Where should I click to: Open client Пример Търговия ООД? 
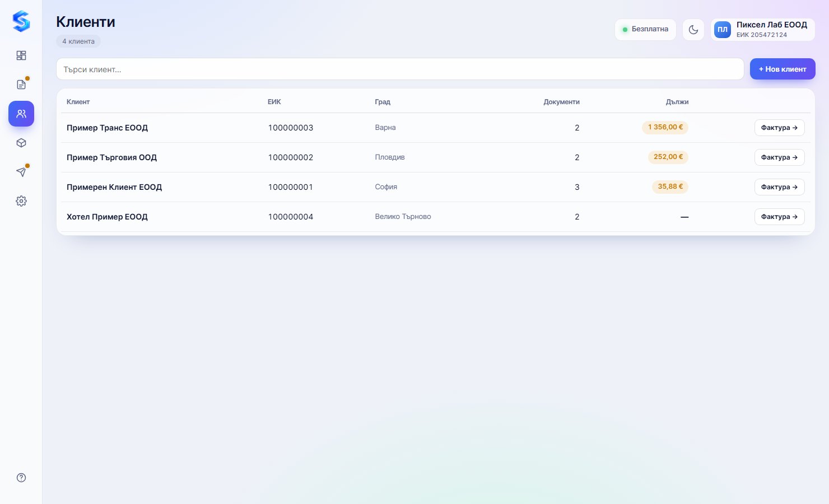coord(111,157)
